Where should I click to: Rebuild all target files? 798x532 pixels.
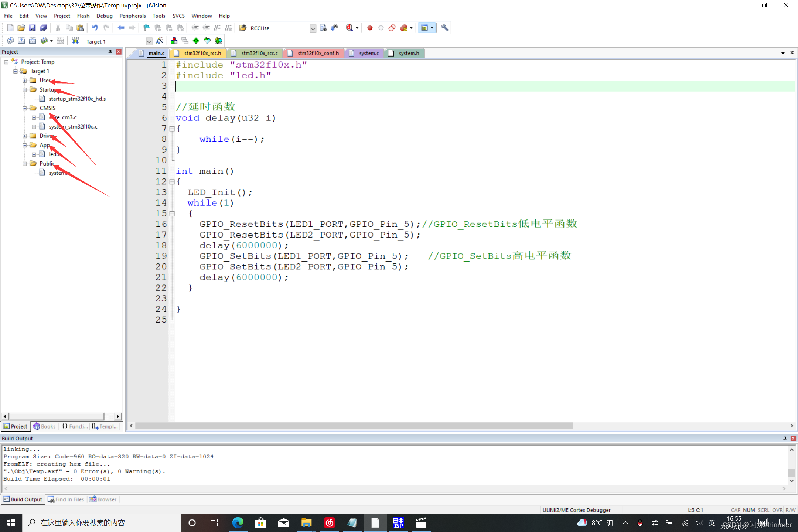(33, 41)
